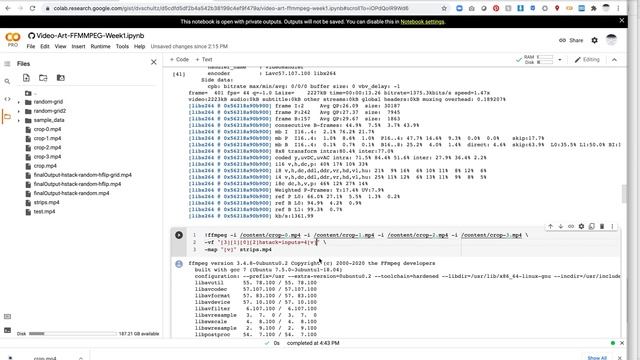Screen dimensions: 640x360
Task: Select finalOutput-hstack-random-hflip.mp4
Action: (x=77, y=184)
